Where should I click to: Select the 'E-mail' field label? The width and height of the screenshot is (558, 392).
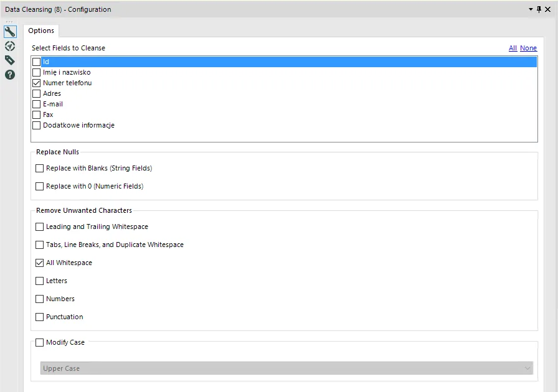pyautogui.click(x=53, y=105)
